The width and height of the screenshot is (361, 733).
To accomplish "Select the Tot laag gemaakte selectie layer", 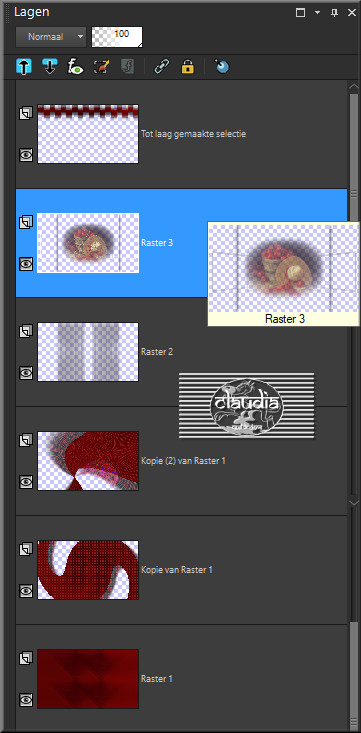I will (181, 134).
